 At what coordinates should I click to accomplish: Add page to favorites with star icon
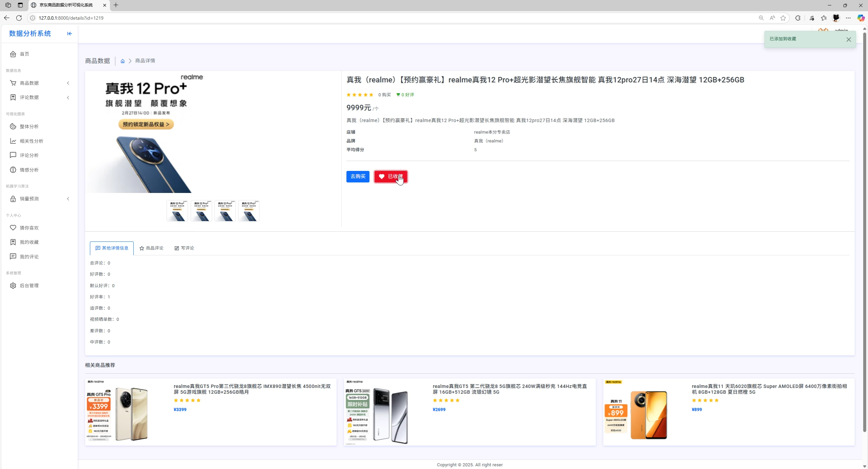(x=783, y=18)
